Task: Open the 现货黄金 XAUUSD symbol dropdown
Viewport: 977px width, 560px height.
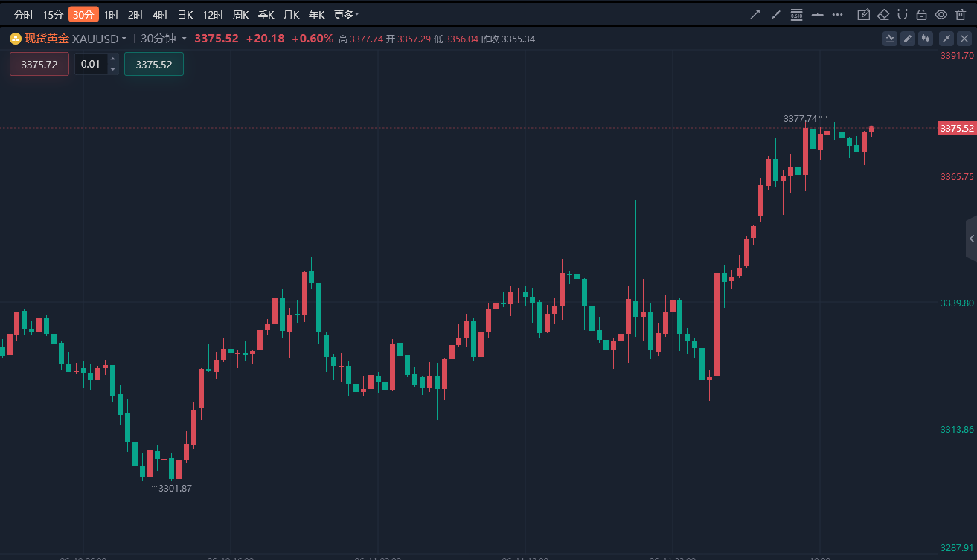Action: 75,39
